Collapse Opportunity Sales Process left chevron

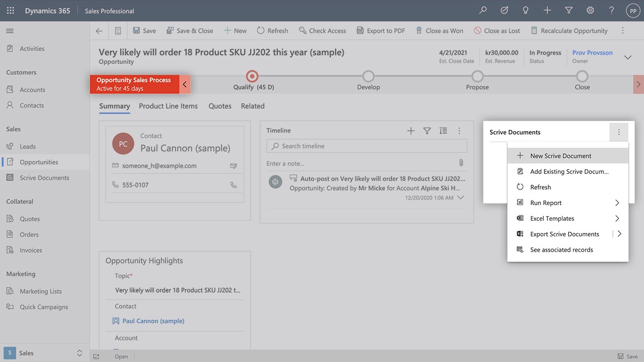pos(185,84)
